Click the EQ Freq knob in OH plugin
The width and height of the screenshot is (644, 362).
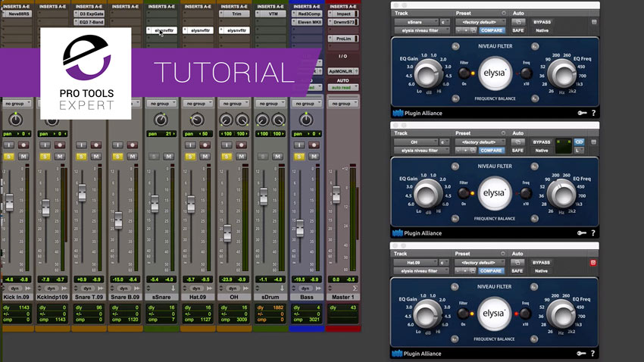(561, 194)
